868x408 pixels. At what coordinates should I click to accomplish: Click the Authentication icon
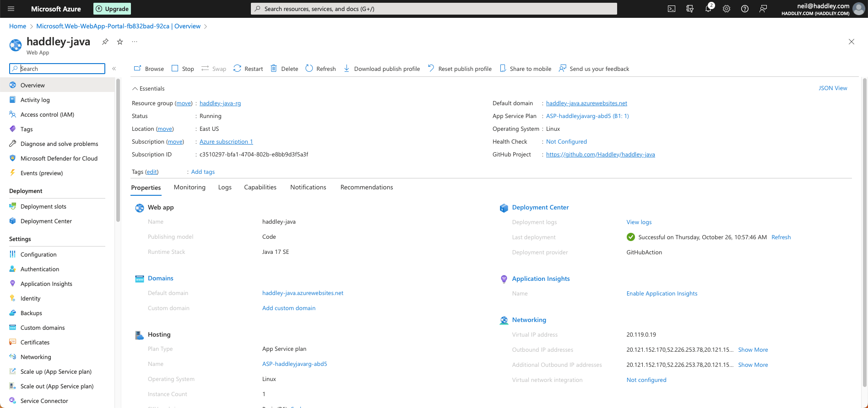click(x=13, y=269)
